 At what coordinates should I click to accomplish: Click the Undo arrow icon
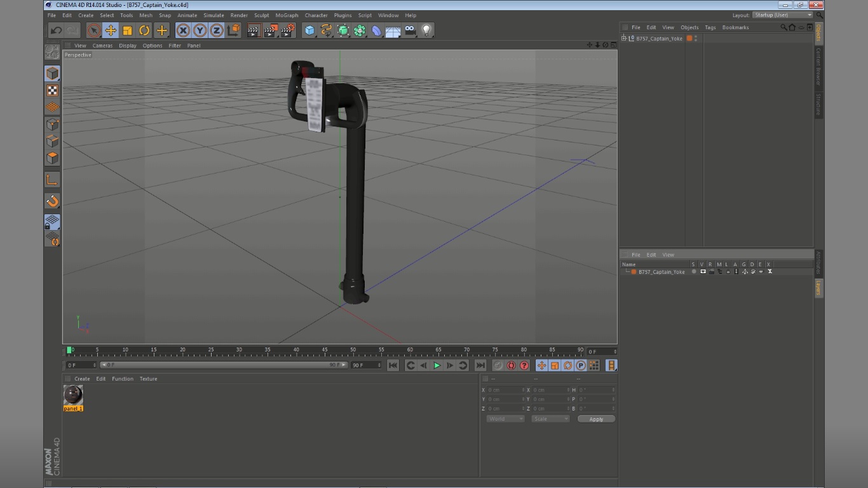[x=56, y=30]
